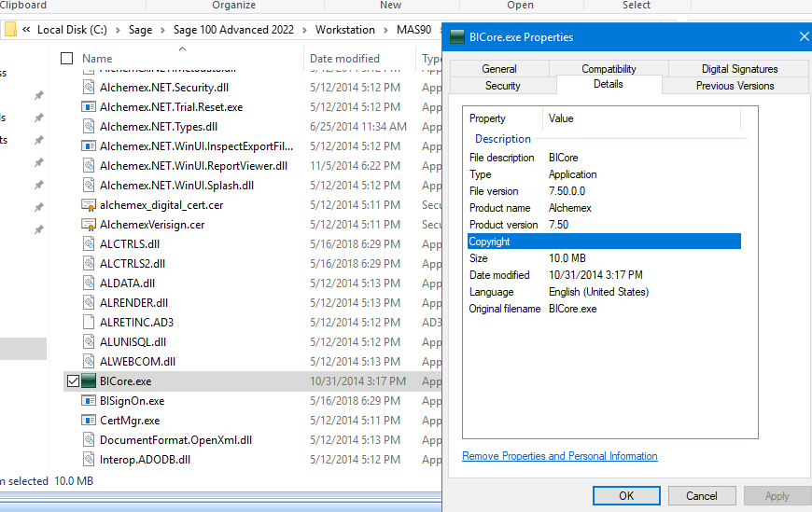Click the Alchemex.NET.WinUI.Splash.dll file icon
This screenshot has width=812, height=512.
(89, 186)
